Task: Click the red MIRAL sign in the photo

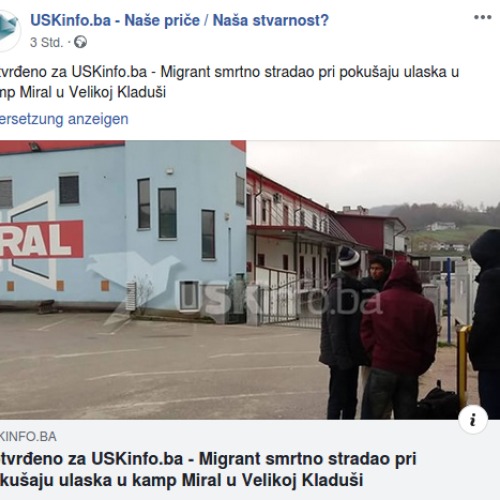Action: 41,239
